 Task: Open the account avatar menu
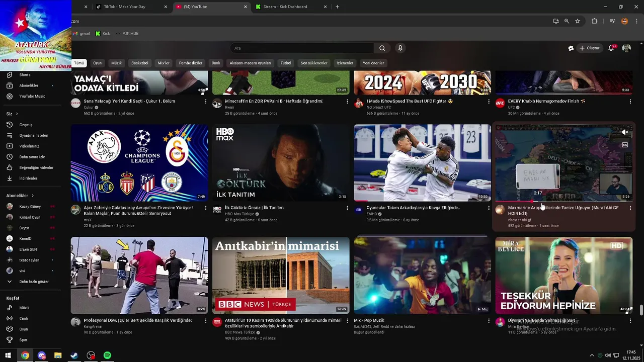(626, 48)
